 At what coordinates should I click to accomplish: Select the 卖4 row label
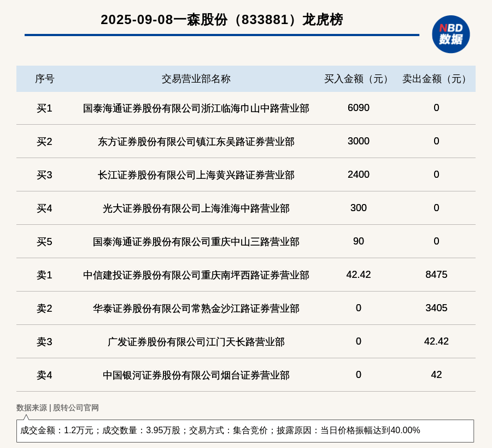coord(45,375)
